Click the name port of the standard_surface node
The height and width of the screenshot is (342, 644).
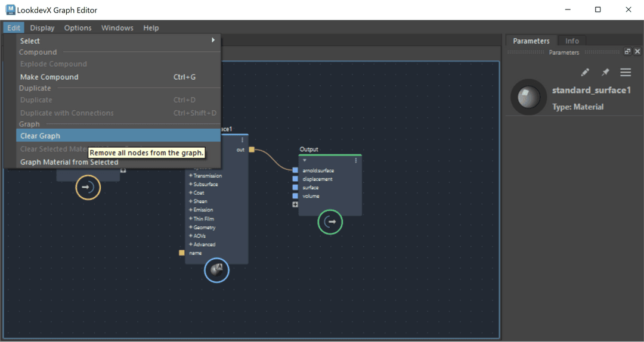(x=181, y=253)
